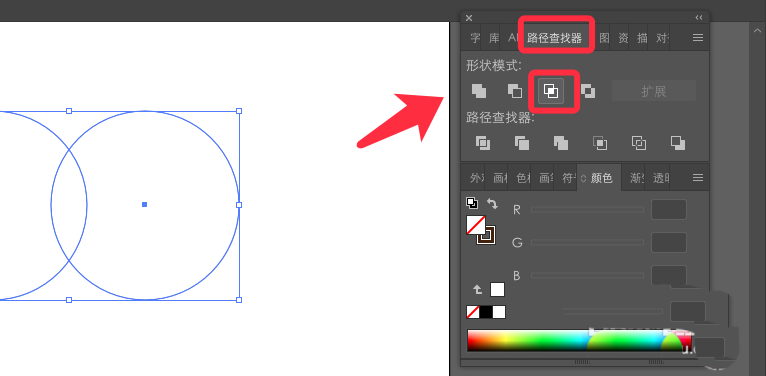Switch to the 颜色 tab
Screen dimensions: 766x376
(599, 178)
